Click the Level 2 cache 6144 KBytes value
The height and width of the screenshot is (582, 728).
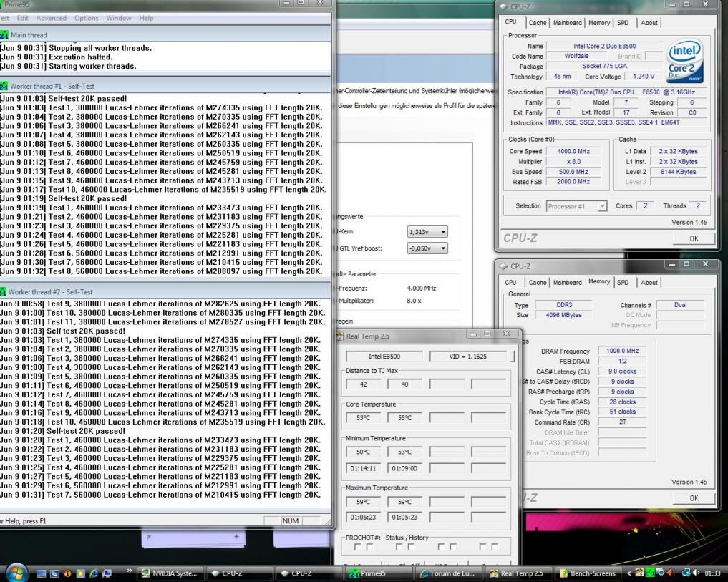pos(679,172)
